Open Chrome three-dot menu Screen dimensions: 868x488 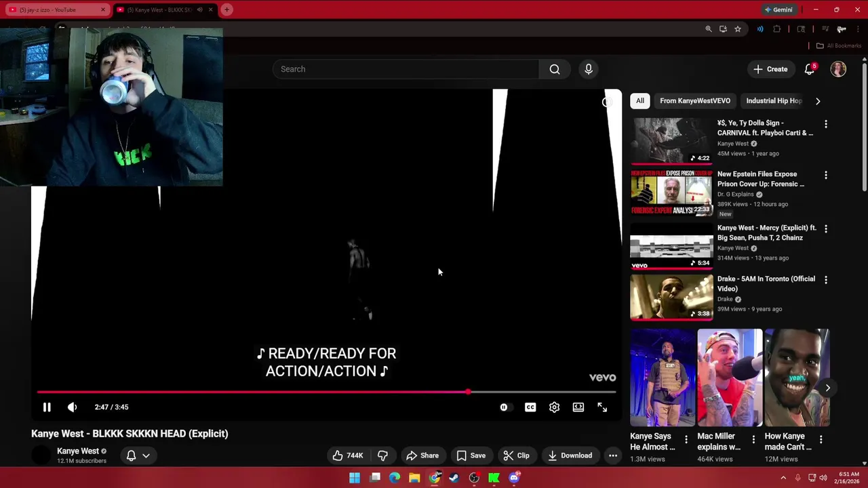858,29
